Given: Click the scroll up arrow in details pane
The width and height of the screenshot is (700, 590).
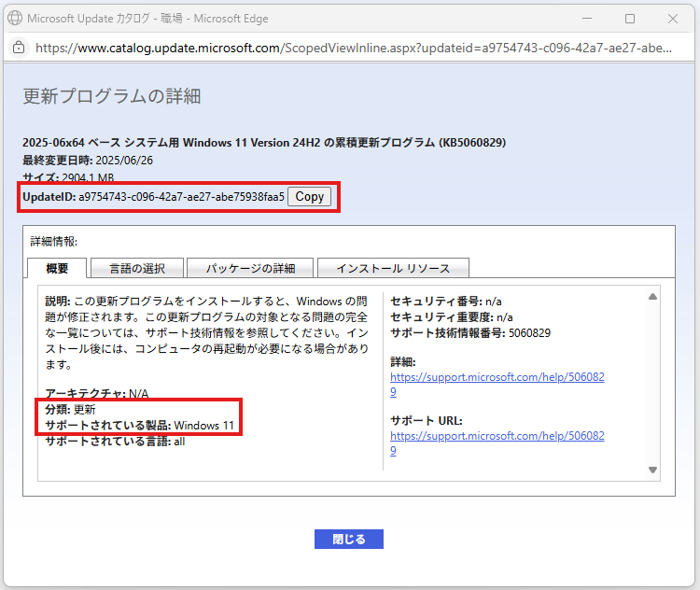Looking at the screenshot, I should point(652,297).
